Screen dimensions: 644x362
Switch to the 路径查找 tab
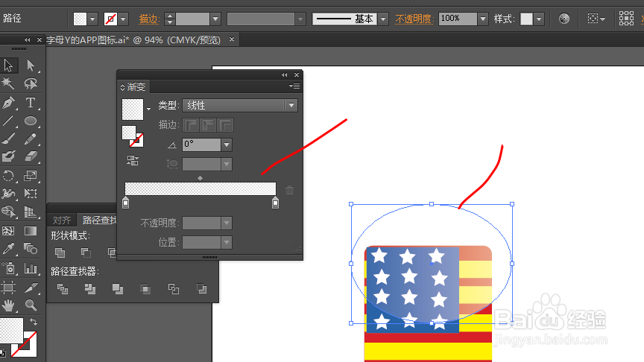point(99,220)
